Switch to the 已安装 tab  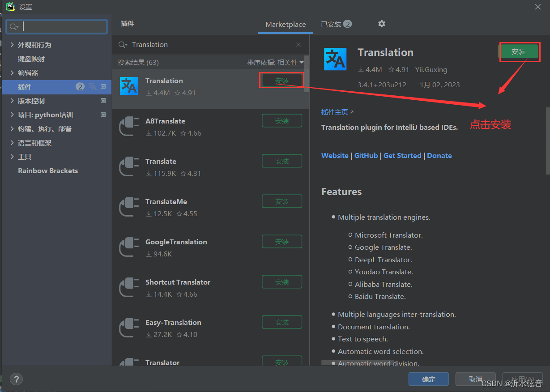pos(336,24)
